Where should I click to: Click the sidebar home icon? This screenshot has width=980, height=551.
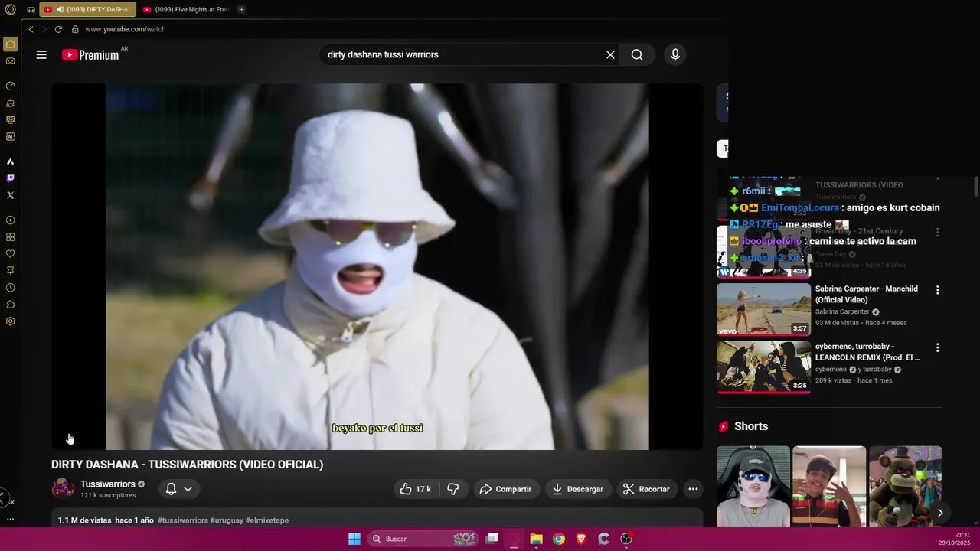tap(11, 44)
